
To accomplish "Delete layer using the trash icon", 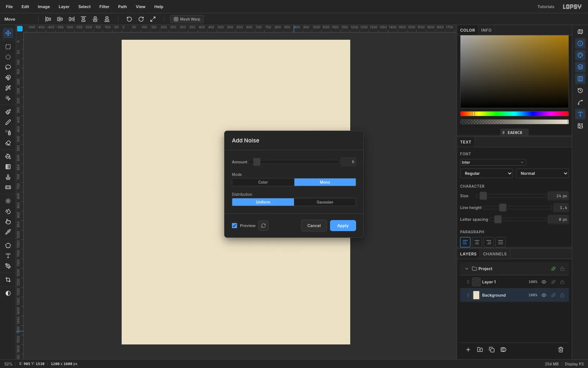I will point(561,350).
